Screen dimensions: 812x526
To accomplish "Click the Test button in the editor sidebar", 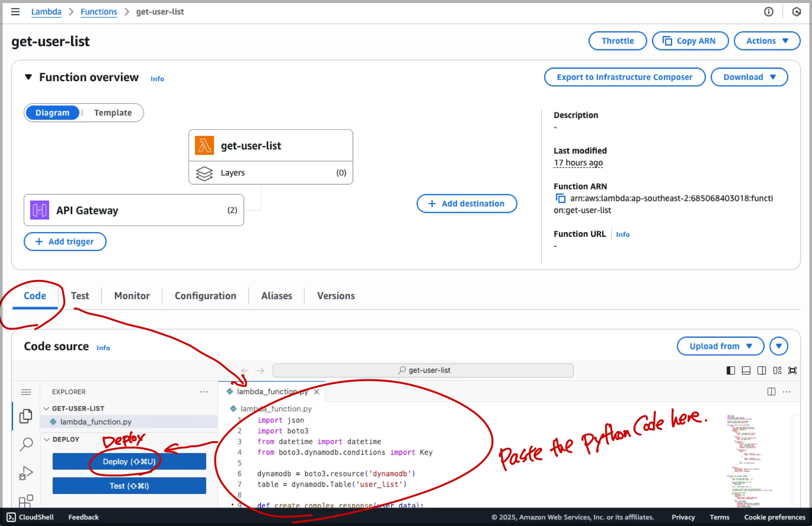I will click(x=129, y=486).
